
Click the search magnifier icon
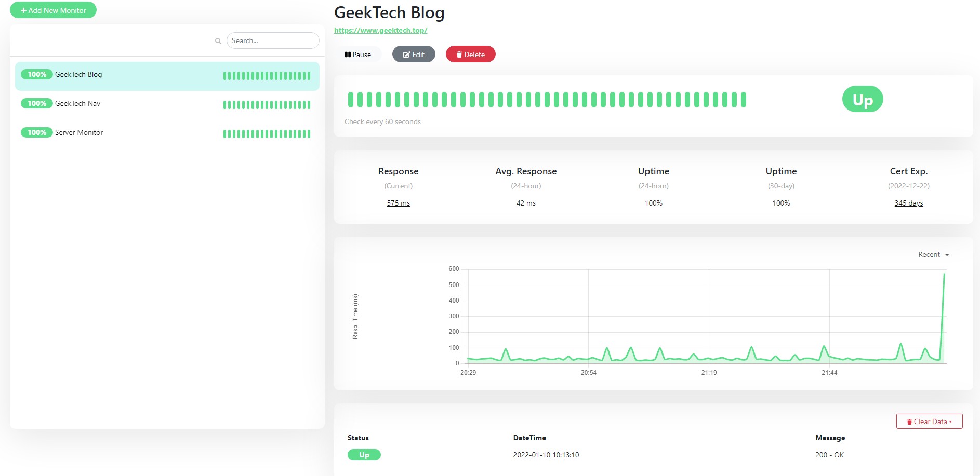[218, 41]
